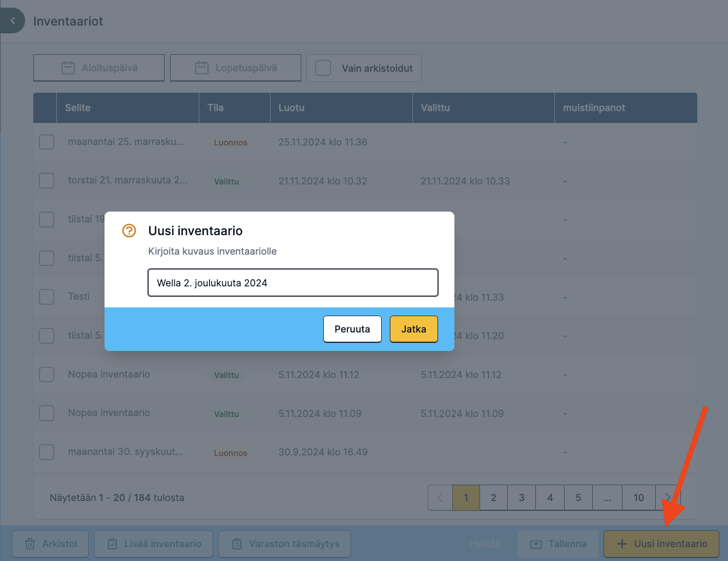Click the 5.11.2024 klo 11.09 Valittu cell
This screenshot has width=728, height=561.
point(462,413)
